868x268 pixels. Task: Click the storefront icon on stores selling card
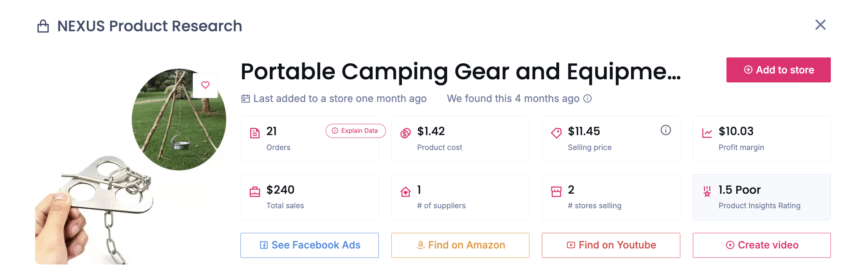coord(557,191)
